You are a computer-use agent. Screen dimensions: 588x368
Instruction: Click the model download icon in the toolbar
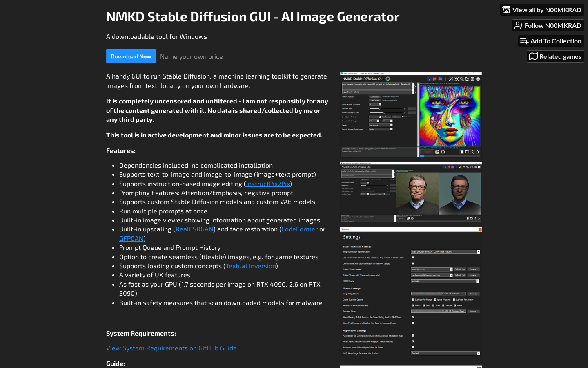[468, 79]
